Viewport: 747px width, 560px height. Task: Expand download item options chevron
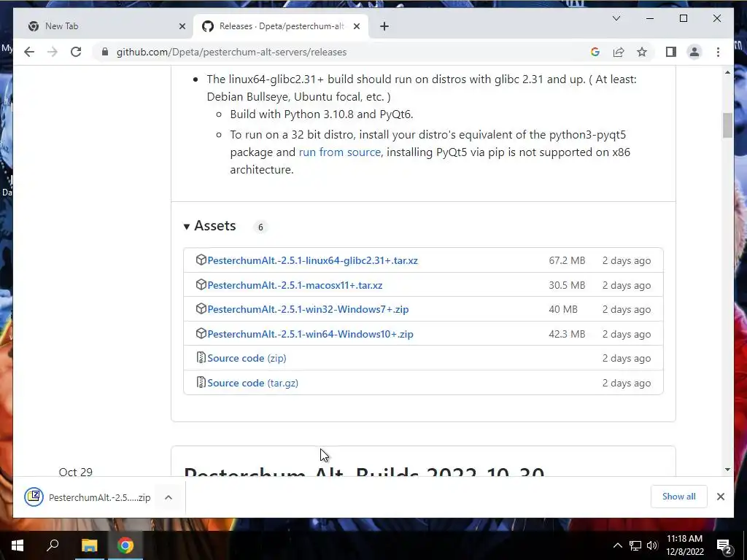pos(169,497)
